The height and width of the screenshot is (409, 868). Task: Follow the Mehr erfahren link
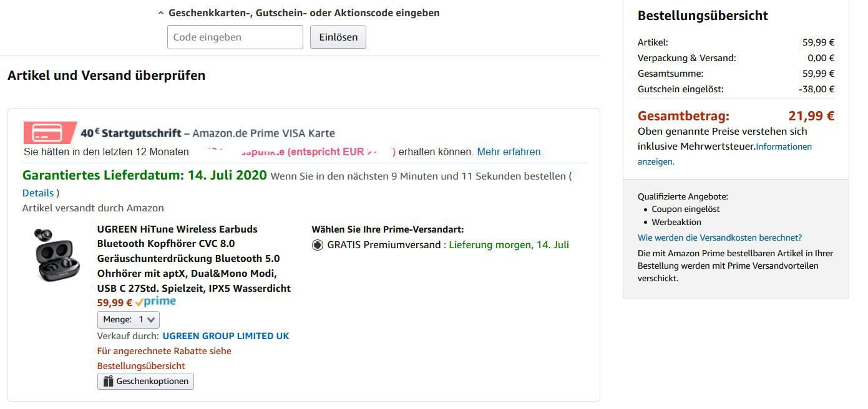pos(510,152)
